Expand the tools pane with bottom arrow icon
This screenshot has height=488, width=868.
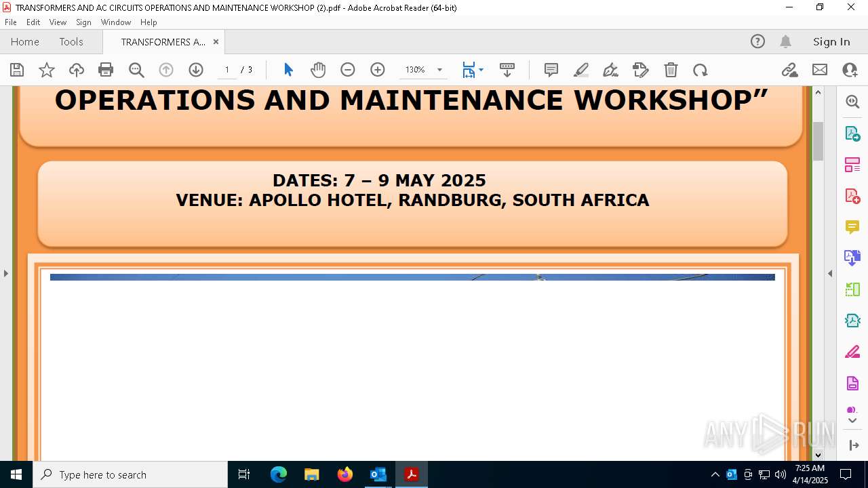[x=853, y=445]
